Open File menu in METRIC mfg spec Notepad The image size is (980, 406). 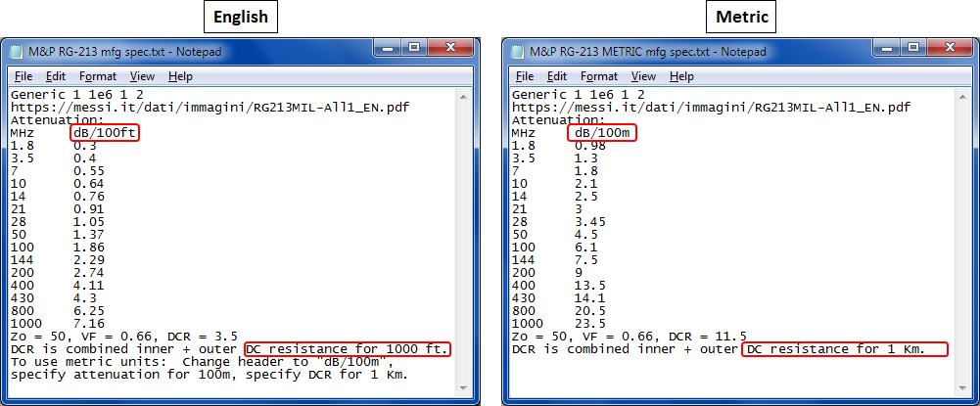(x=525, y=77)
